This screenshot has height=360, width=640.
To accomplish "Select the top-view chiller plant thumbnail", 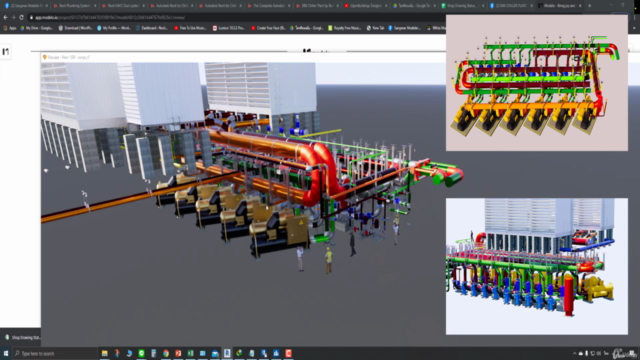I will coord(537,83).
